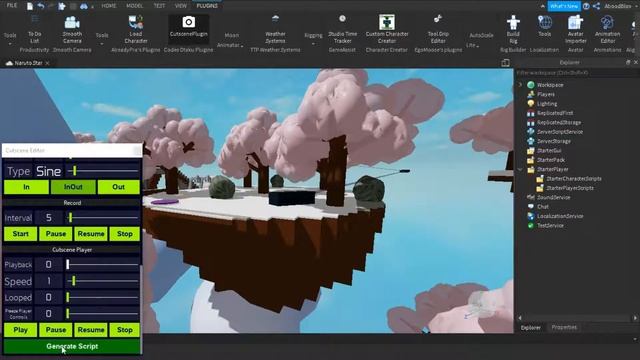Launch the Load Character plugin

pos(136,30)
